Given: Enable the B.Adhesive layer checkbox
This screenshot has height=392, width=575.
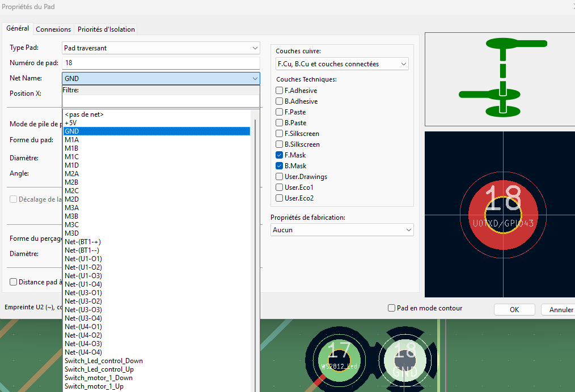Looking at the screenshot, I should pos(280,101).
